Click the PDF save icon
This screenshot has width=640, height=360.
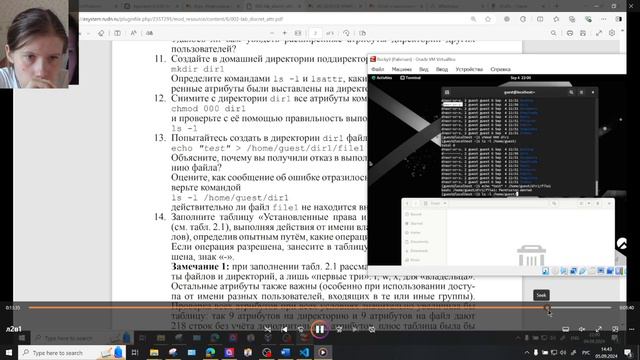[583, 33]
